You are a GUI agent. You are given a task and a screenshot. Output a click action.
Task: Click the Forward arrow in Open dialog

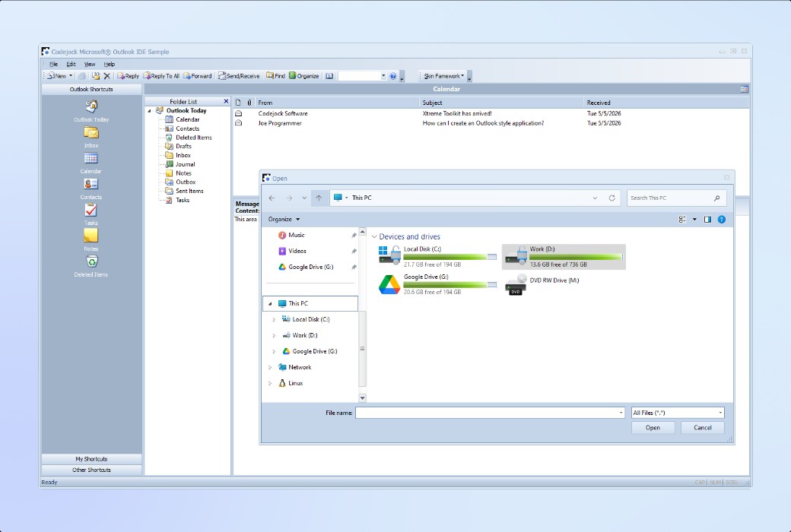[x=289, y=198]
